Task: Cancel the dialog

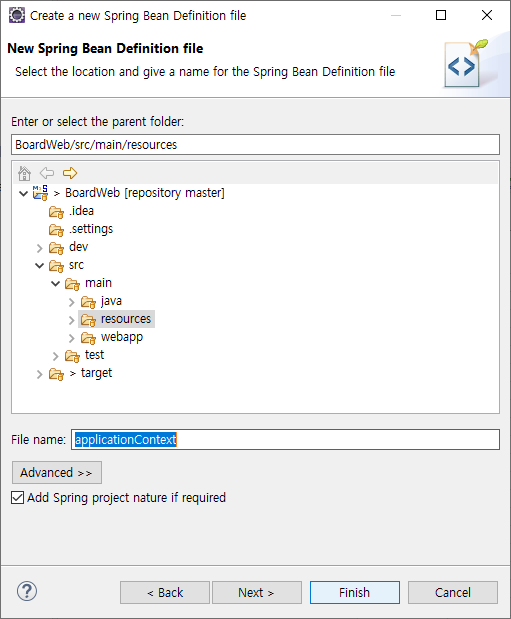Action: point(453,593)
